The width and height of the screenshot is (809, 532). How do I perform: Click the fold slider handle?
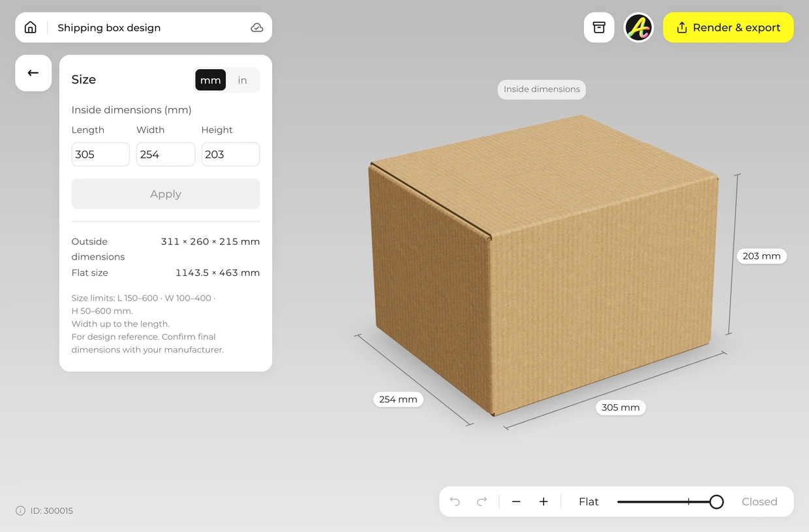pos(716,501)
